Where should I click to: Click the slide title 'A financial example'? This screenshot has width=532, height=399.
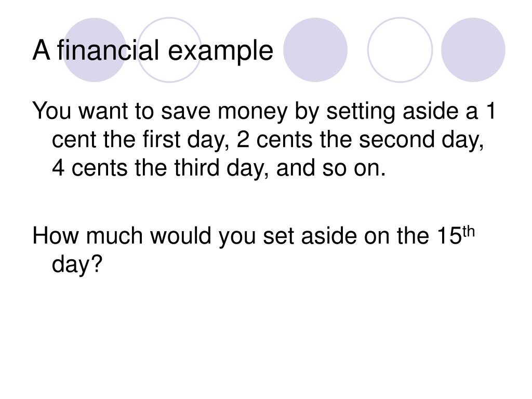pyautogui.click(x=153, y=51)
